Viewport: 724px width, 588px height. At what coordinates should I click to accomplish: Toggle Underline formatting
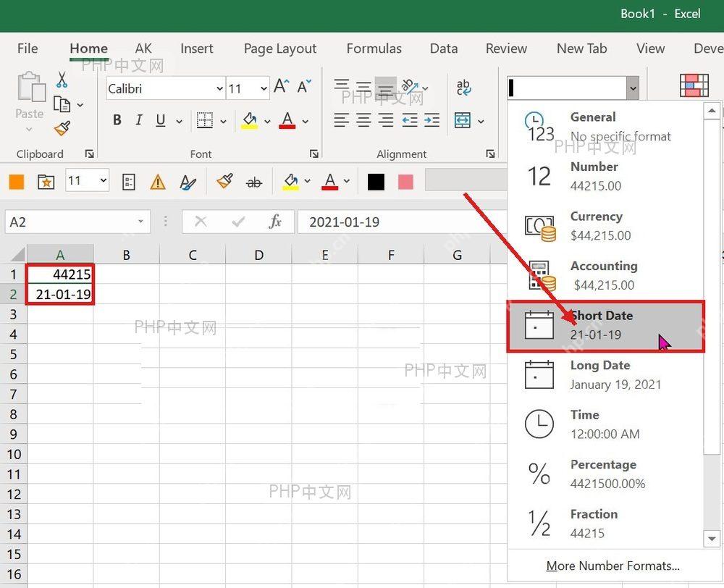[x=161, y=120]
